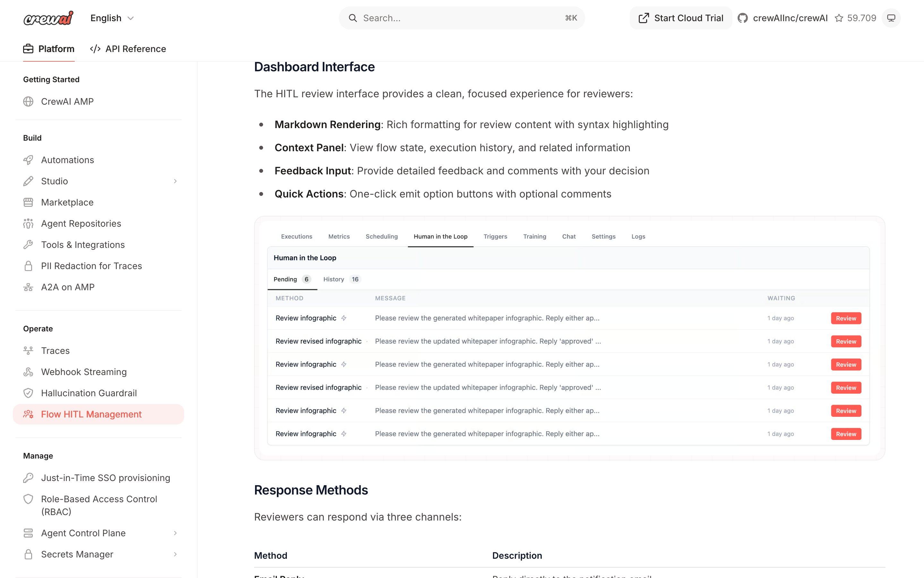
Task: Click the Agent Repositories people icon
Action: point(28,223)
